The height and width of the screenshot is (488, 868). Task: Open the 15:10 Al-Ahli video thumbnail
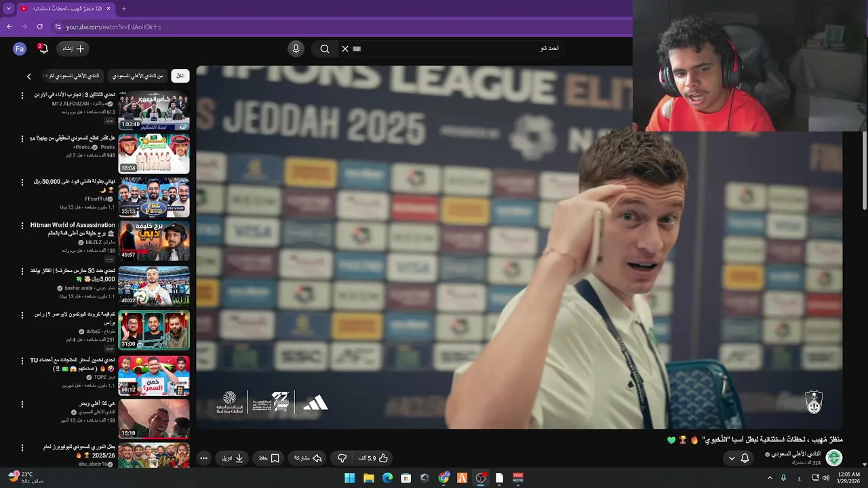tap(154, 418)
